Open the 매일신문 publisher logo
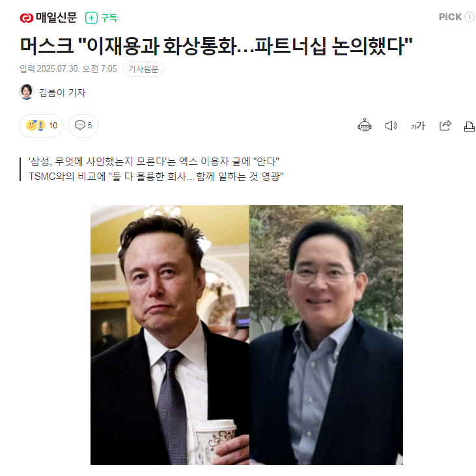 (x=48, y=18)
